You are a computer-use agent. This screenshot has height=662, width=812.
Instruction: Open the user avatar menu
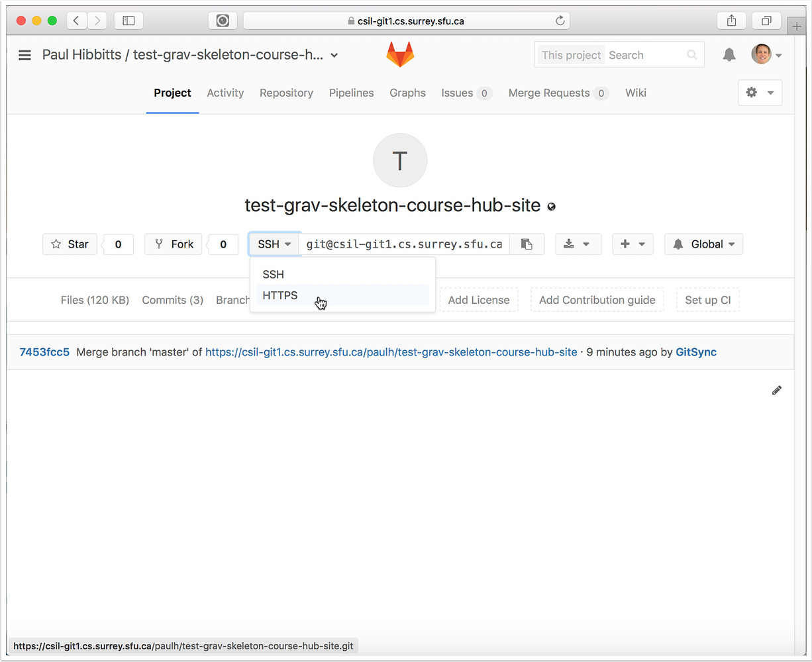[x=762, y=54]
